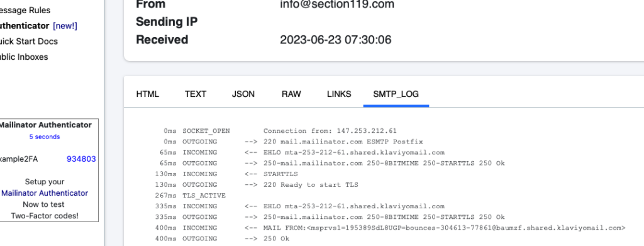Screen dimensions: 644x246
Task: Select the JSON tab
Action: point(243,94)
